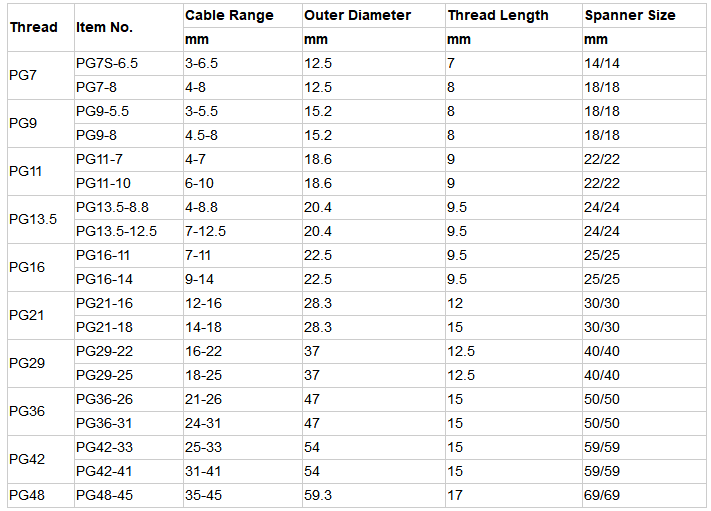Select the PG42-41 item cell
The height and width of the screenshot is (511, 711).
[x=104, y=471]
